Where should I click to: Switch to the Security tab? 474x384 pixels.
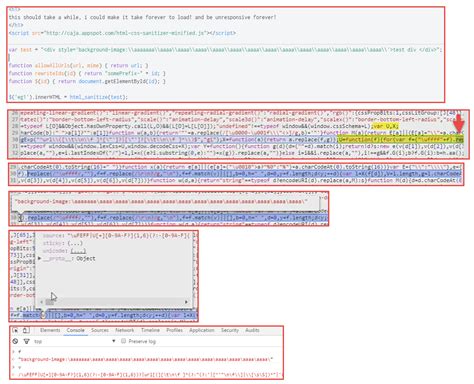tap(230, 330)
